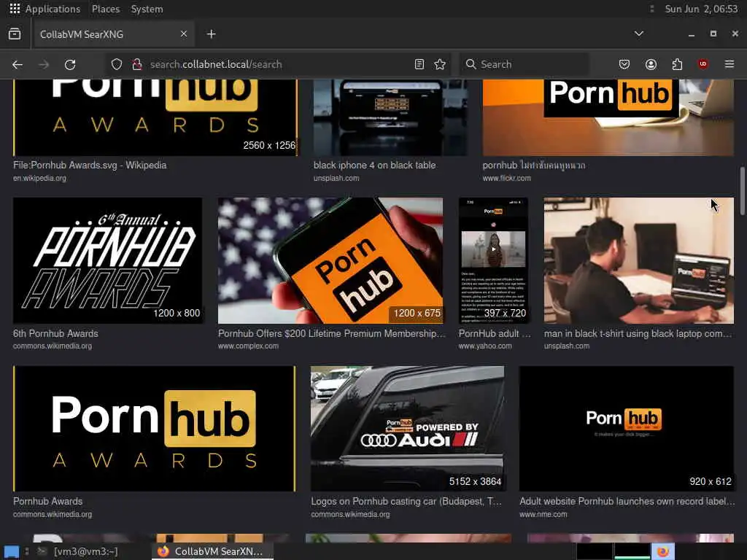Open the Places menu
The height and width of the screenshot is (560, 747).
click(x=106, y=9)
